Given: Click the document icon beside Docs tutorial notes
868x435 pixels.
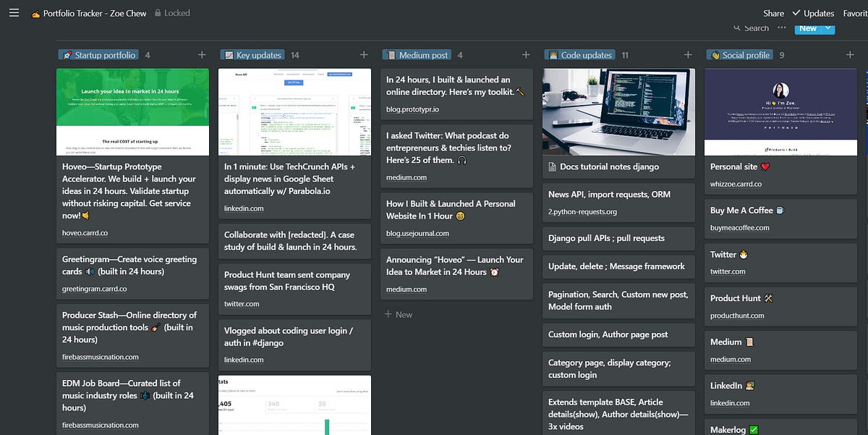Looking at the screenshot, I should coord(553,166).
